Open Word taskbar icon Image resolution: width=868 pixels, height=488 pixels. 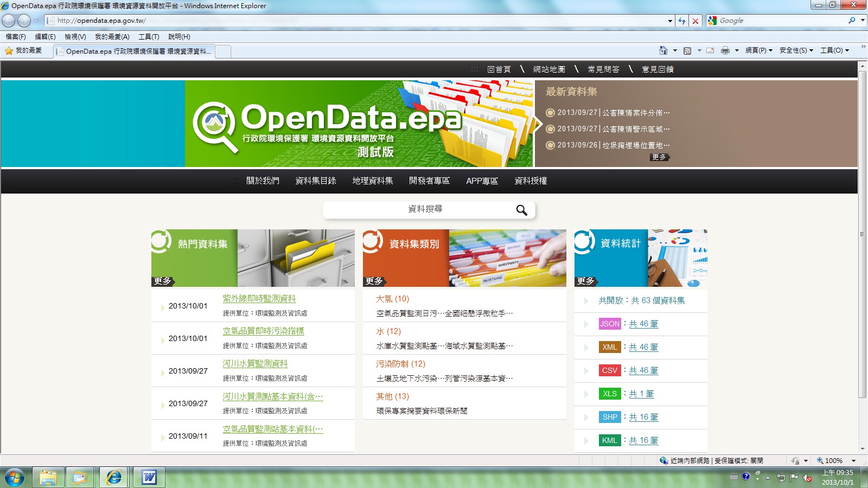(x=149, y=477)
